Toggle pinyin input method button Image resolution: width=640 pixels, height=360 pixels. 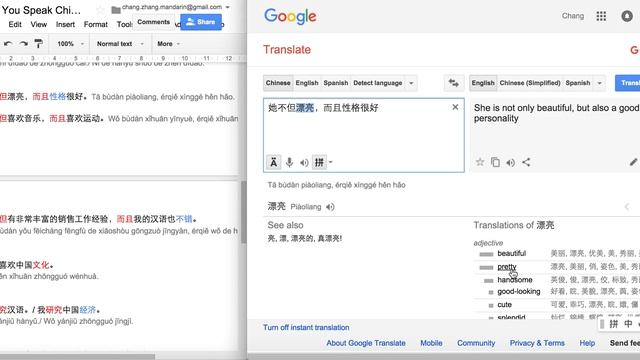tap(319, 162)
